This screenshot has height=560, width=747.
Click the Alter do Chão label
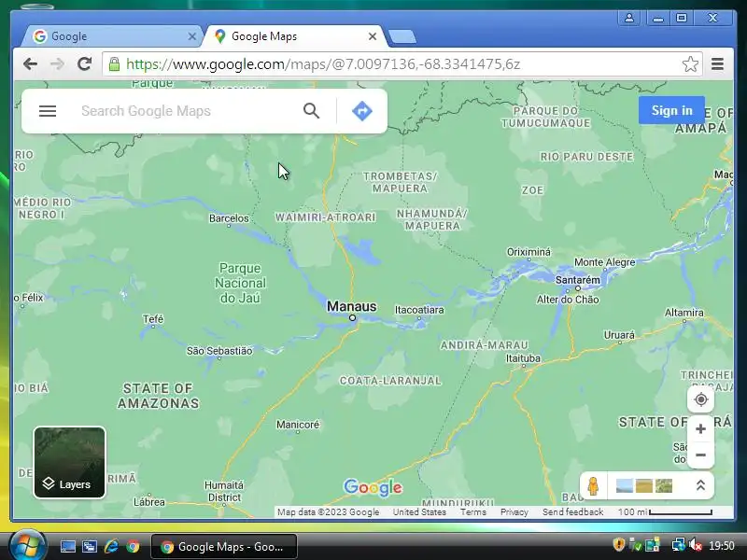568,300
